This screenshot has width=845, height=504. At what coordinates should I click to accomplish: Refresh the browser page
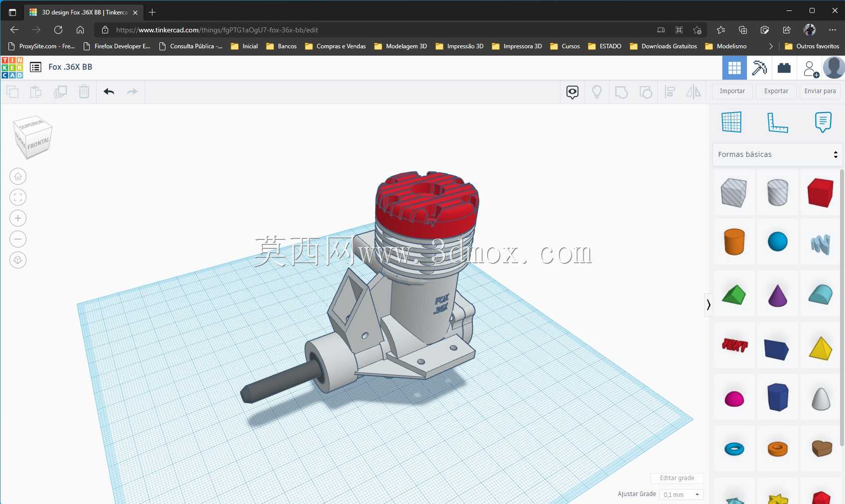[x=58, y=30]
